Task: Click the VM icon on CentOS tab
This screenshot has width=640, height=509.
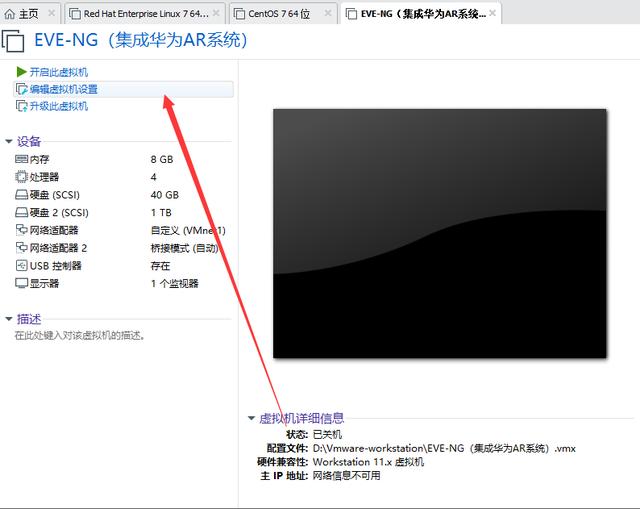Action: 239,14
